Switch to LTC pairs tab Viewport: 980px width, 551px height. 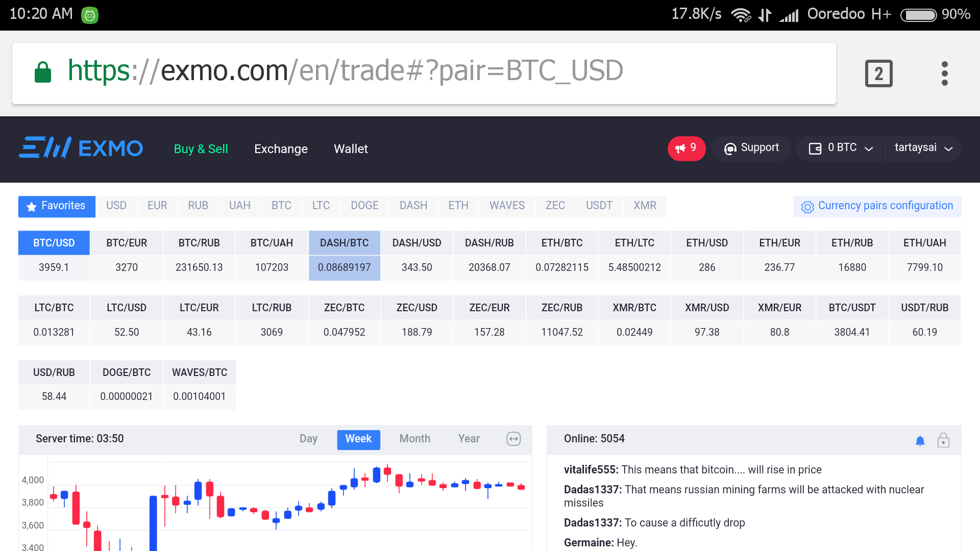click(321, 206)
